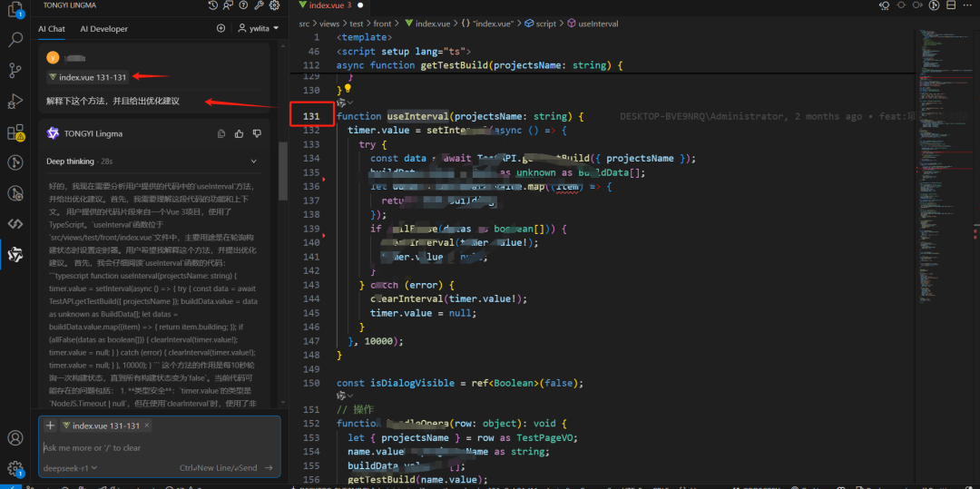Image resolution: width=980 pixels, height=489 pixels.
Task: Open the Manage gear in activity bar
Action: tap(15, 468)
